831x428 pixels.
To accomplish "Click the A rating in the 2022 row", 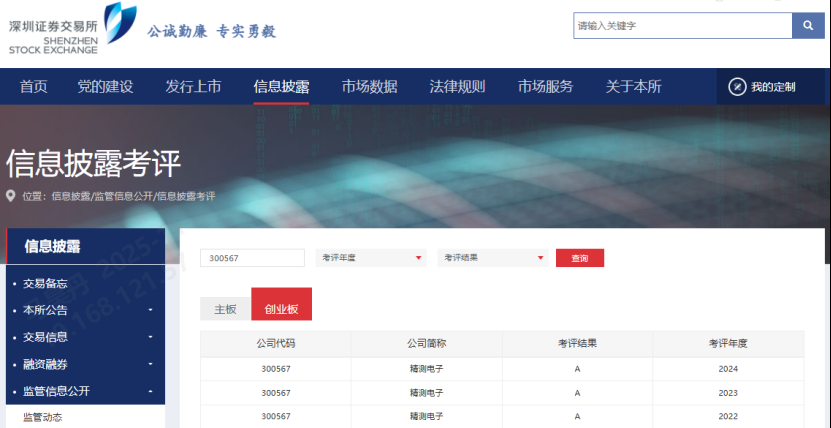I will click(577, 416).
